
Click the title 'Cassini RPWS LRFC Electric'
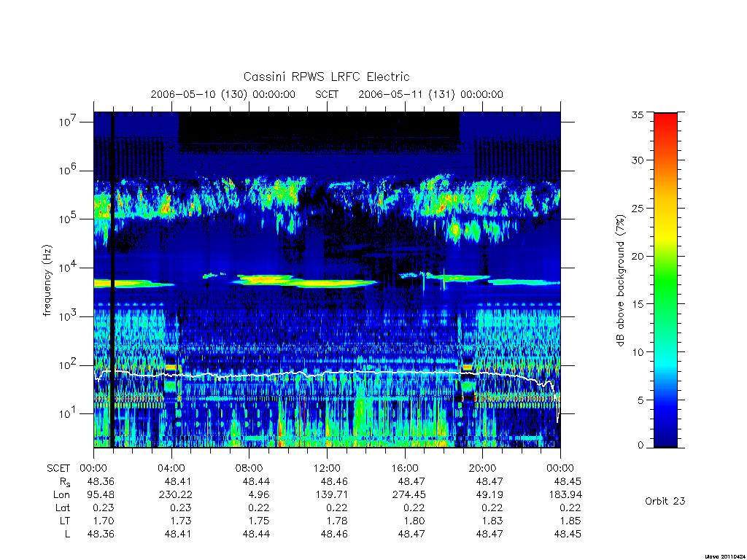click(x=326, y=77)
